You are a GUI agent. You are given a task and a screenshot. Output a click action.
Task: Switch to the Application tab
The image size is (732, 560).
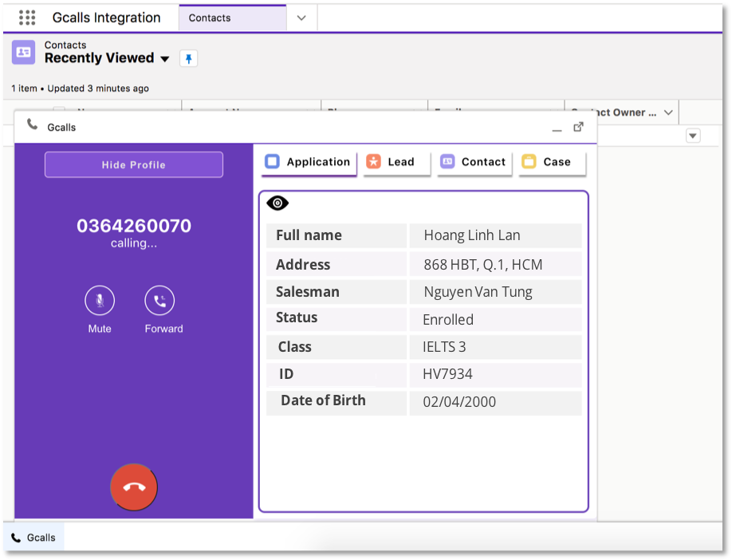tap(309, 162)
